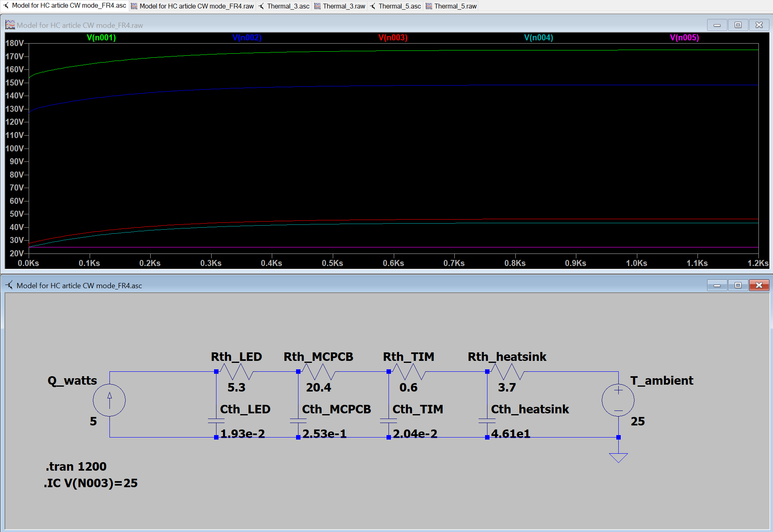Screen dimensions: 773x532
Task: Click the Rth_MCPCB resistor symbol
Action: 319,372
